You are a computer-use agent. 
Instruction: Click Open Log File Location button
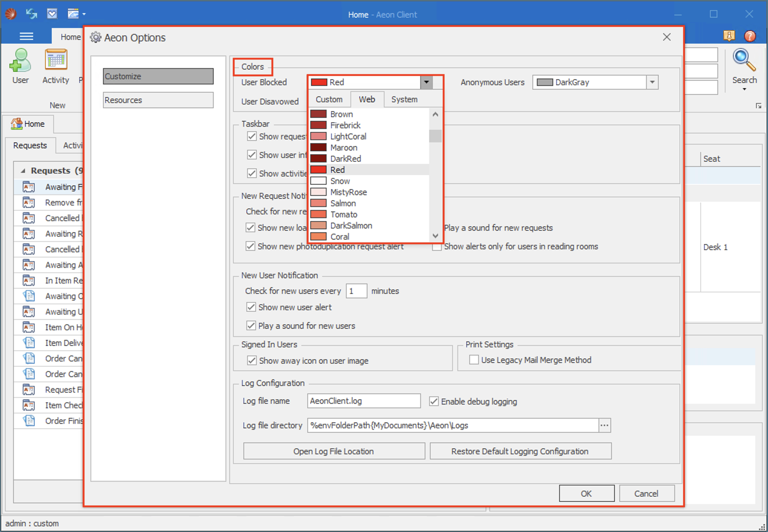tap(334, 451)
